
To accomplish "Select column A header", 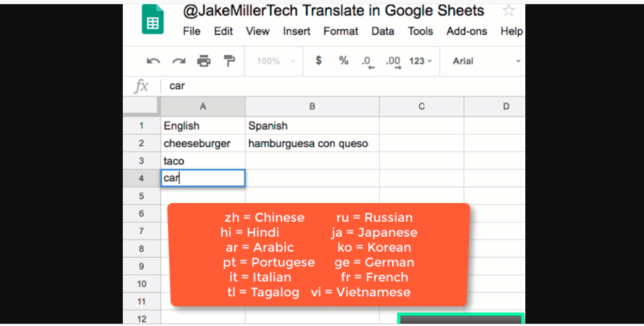I will point(203,107).
